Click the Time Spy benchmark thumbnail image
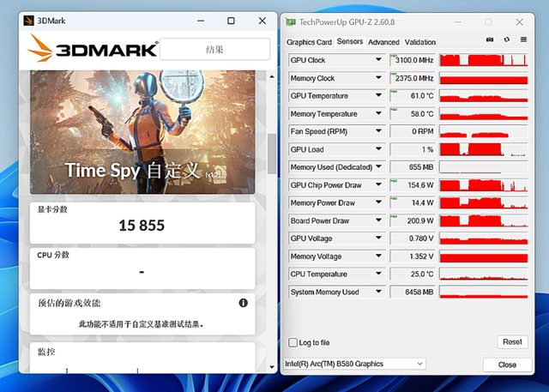 [x=142, y=132]
